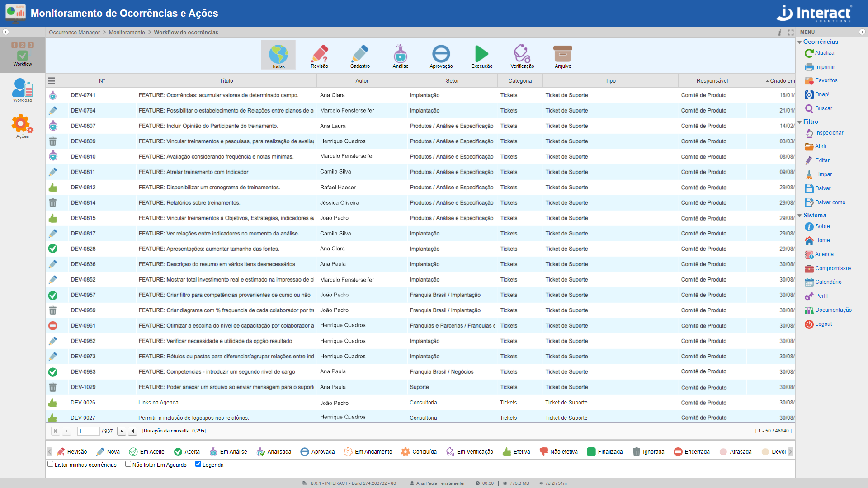
Task: Open Monitoramento breadcrumb
Action: pyautogui.click(x=127, y=33)
